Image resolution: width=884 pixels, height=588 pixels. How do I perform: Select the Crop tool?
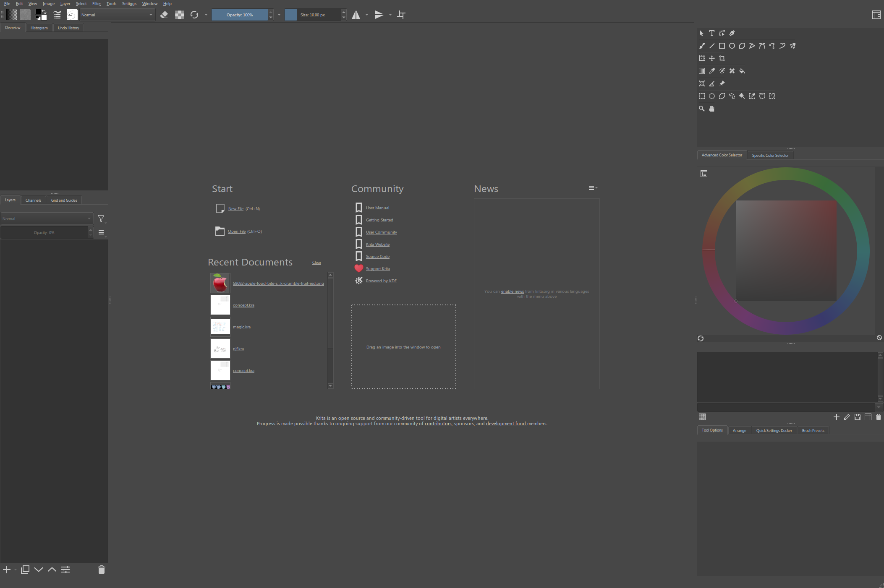[722, 58]
